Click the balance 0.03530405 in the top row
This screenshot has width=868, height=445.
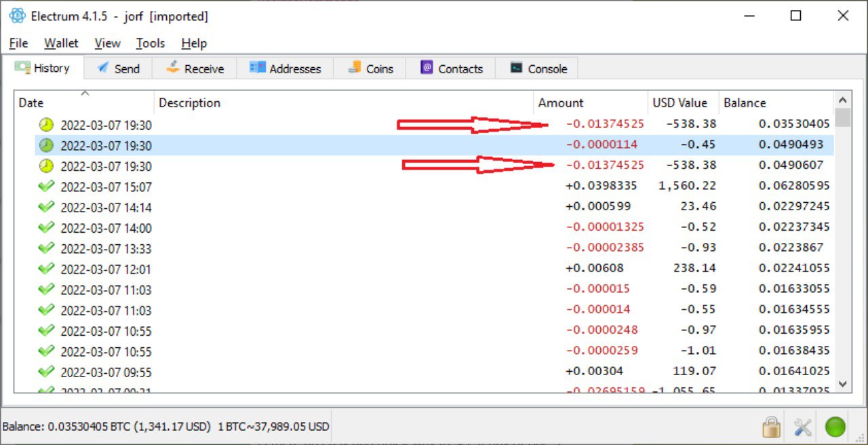794,124
